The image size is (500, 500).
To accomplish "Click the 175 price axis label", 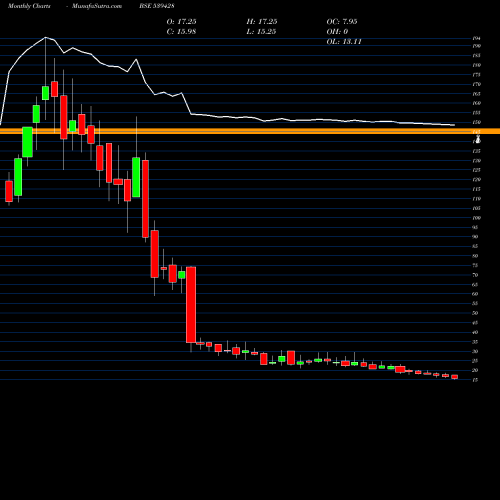I will click(x=477, y=75).
